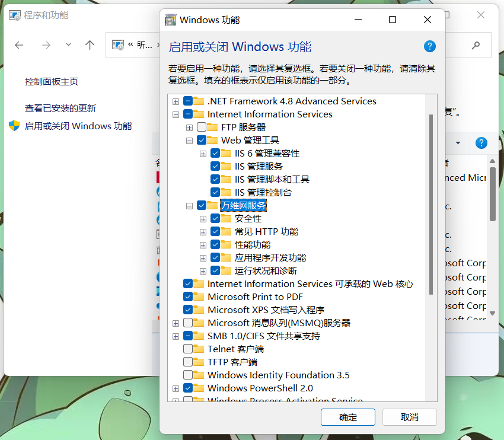Image resolution: width=504 pixels, height=440 pixels.
Task: Uncheck the Windows PowerShell 2.0 checkbox
Action: 188,388
